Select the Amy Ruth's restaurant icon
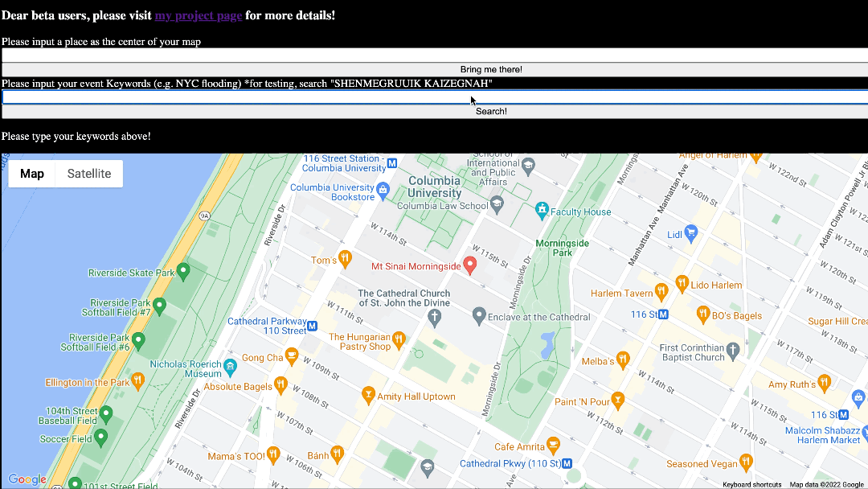The width and height of the screenshot is (868, 489). pos(825,383)
